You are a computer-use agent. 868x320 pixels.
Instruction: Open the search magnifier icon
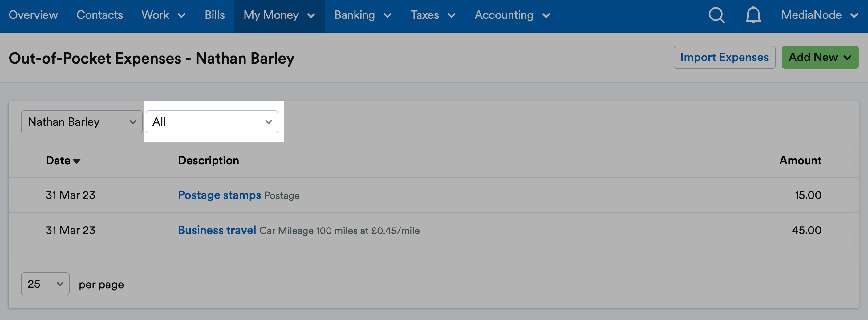[x=716, y=15]
